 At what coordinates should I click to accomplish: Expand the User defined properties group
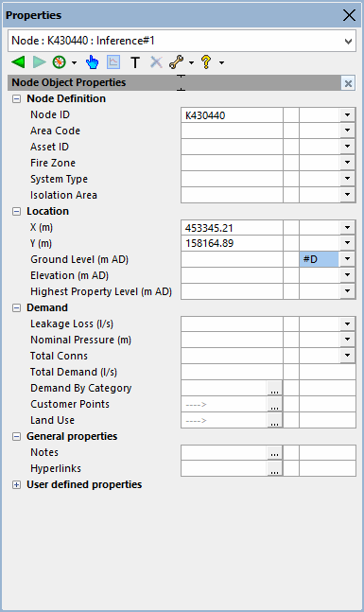click(16, 484)
